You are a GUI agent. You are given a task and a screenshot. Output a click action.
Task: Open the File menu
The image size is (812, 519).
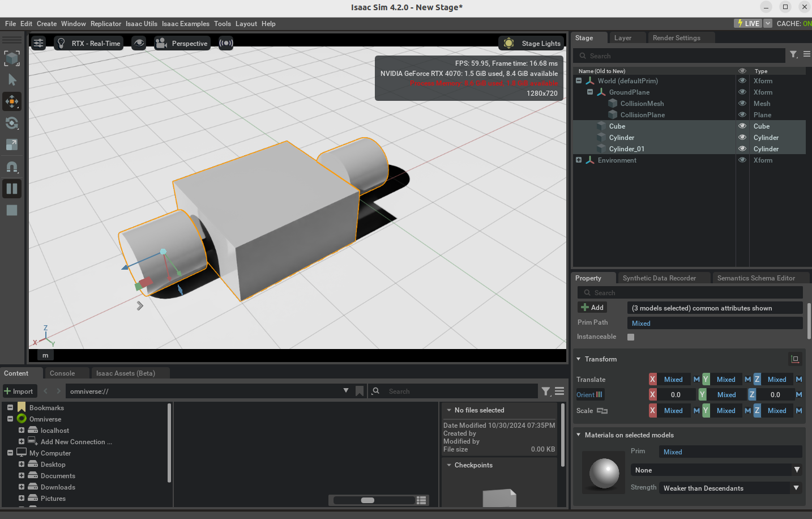coord(10,24)
